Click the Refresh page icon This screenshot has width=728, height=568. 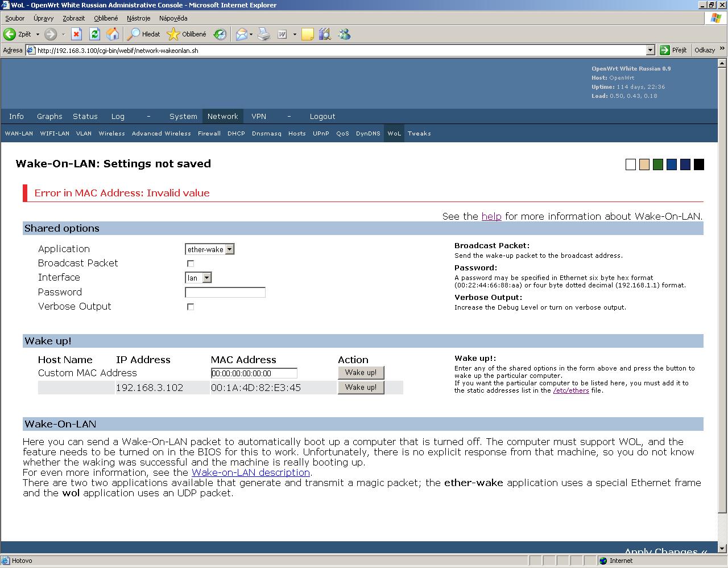click(94, 34)
